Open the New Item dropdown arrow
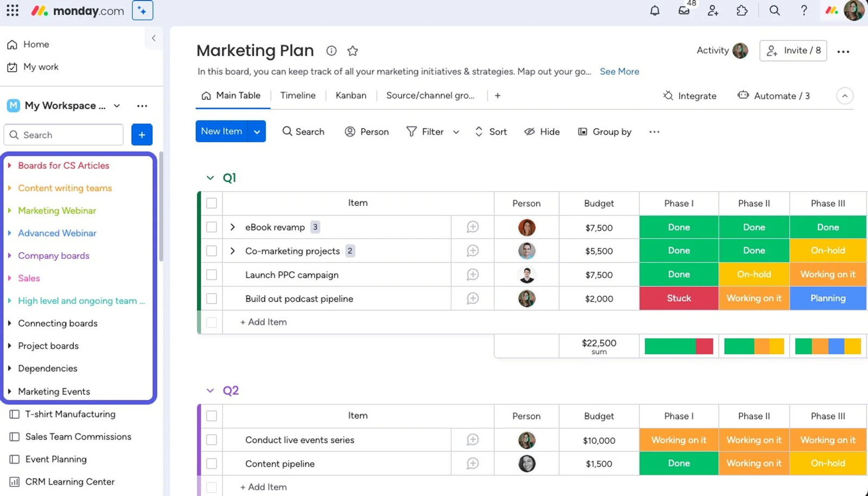The width and height of the screenshot is (868, 496). tap(257, 131)
